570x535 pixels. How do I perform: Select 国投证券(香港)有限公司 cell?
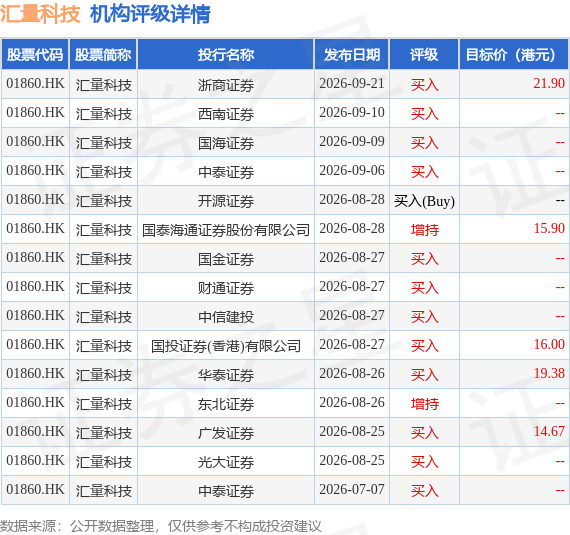click(x=226, y=345)
